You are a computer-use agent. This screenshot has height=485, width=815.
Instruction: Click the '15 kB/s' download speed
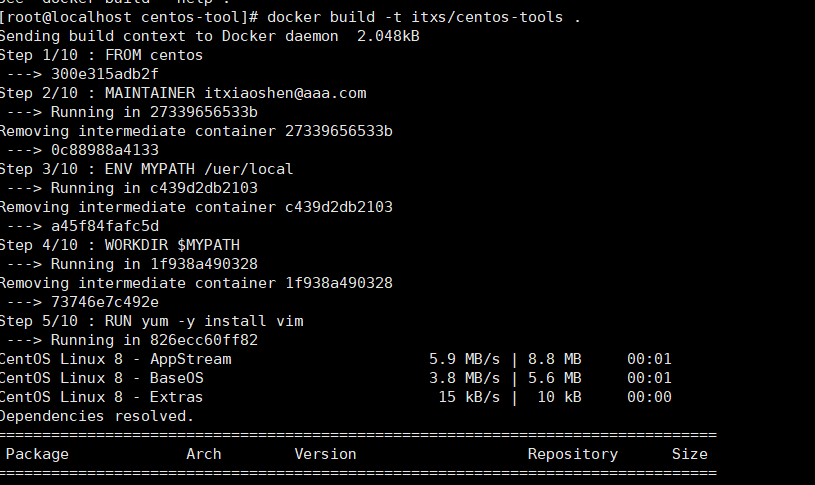click(x=469, y=397)
